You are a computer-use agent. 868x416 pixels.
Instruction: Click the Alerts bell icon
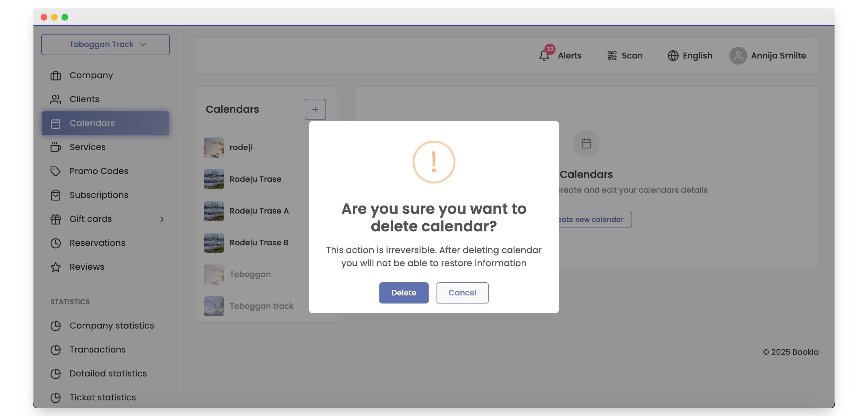pyautogui.click(x=544, y=56)
